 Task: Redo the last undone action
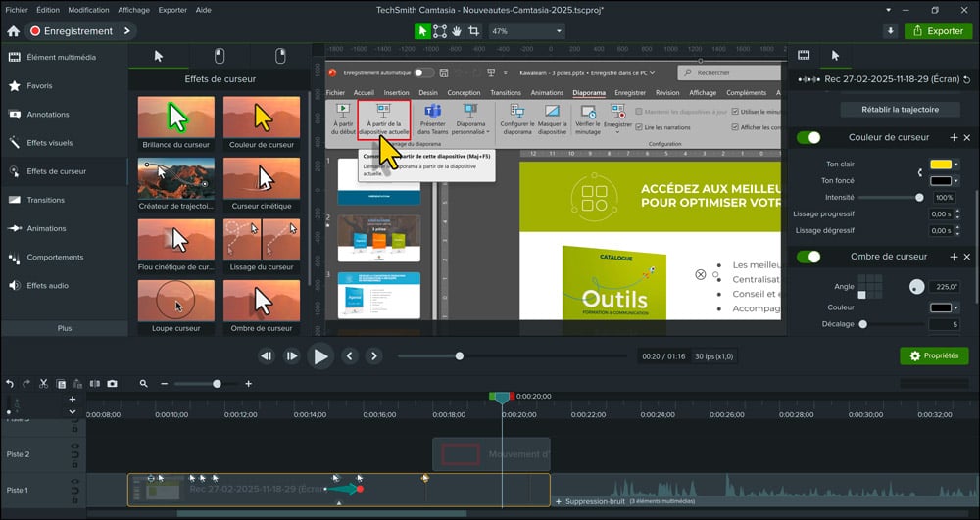(26, 383)
